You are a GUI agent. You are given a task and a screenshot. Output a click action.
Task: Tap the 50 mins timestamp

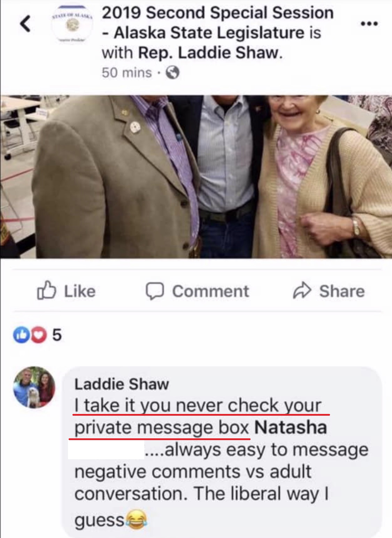(x=127, y=73)
